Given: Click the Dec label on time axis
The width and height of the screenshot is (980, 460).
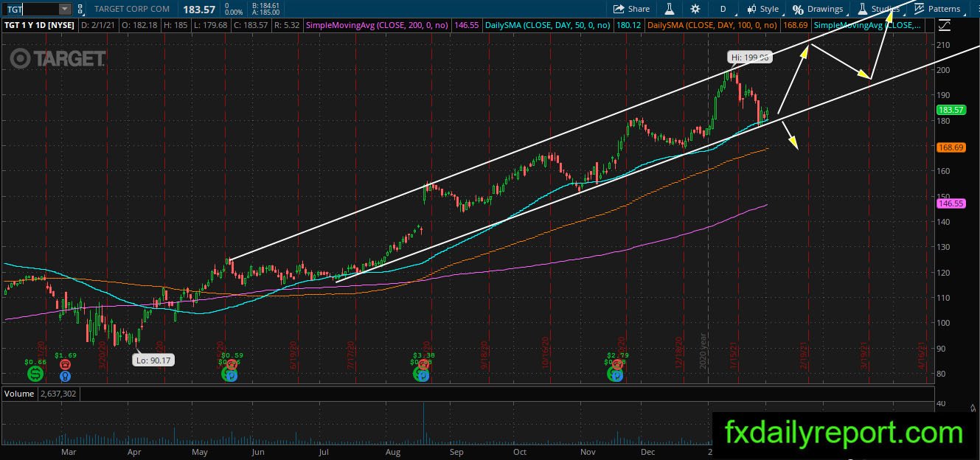Looking at the screenshot, I should (648, 452).
